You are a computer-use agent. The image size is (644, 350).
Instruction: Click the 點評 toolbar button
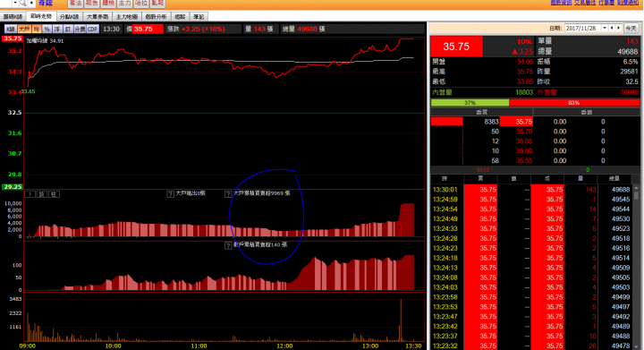(157, 4)
